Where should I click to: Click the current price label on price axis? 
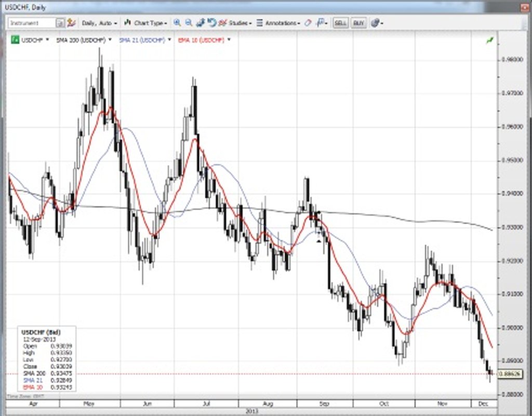pos(508,373)
